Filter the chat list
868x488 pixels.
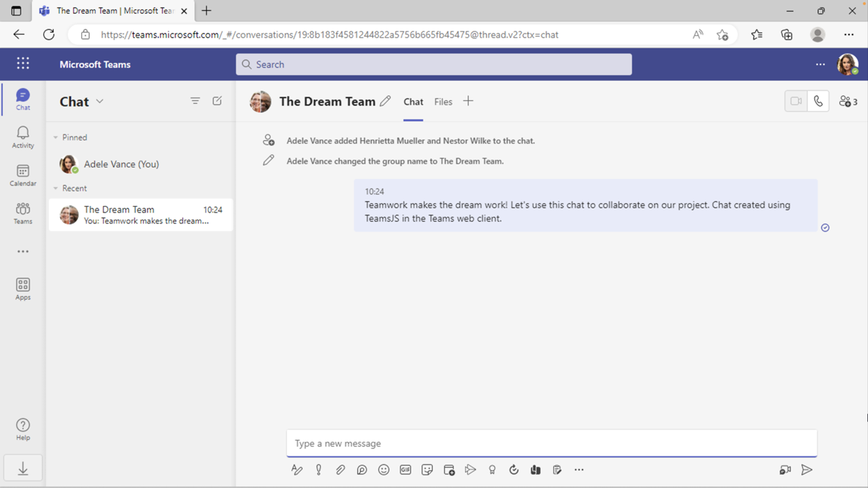tap(195, 101)
